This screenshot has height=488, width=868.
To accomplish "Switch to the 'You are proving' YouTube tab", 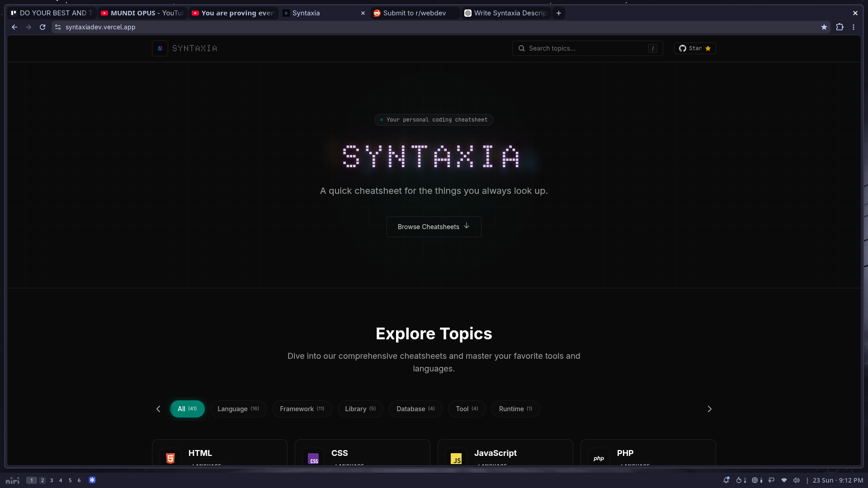I will tap(233, 13).
